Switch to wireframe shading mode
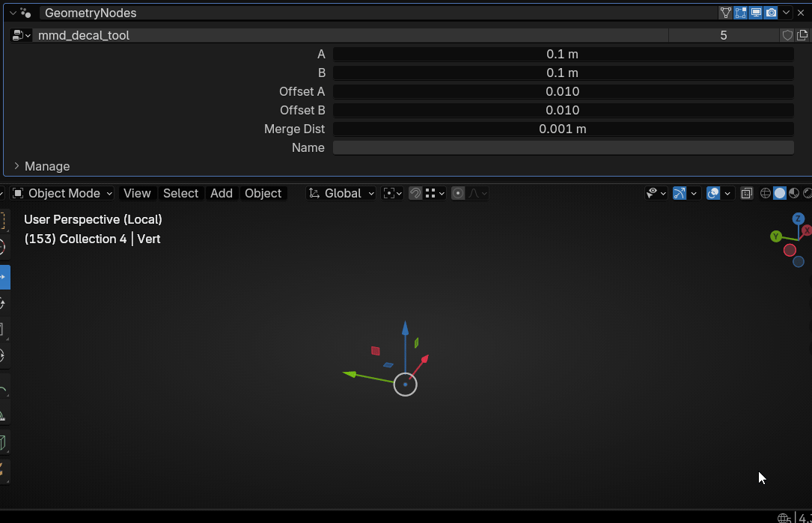The image size is (812, 523). coord(766,193)
